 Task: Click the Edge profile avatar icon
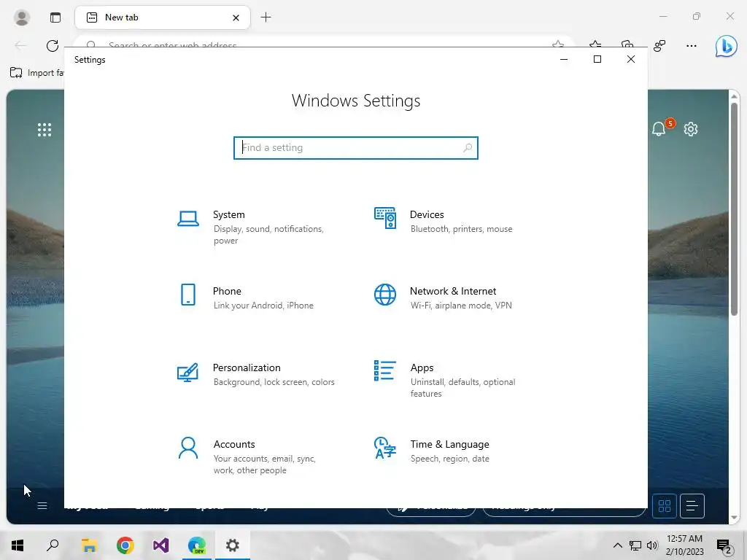21,17
